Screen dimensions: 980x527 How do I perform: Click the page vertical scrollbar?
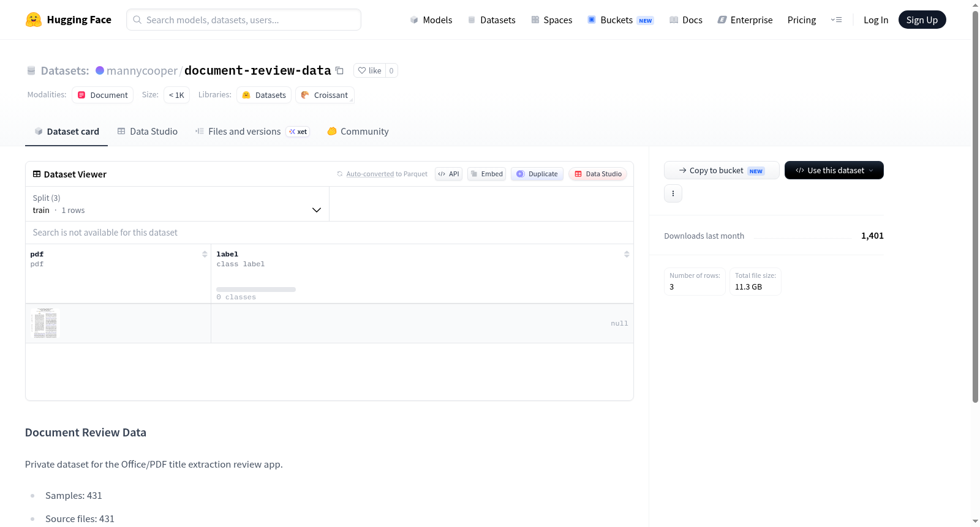(976, 207)
